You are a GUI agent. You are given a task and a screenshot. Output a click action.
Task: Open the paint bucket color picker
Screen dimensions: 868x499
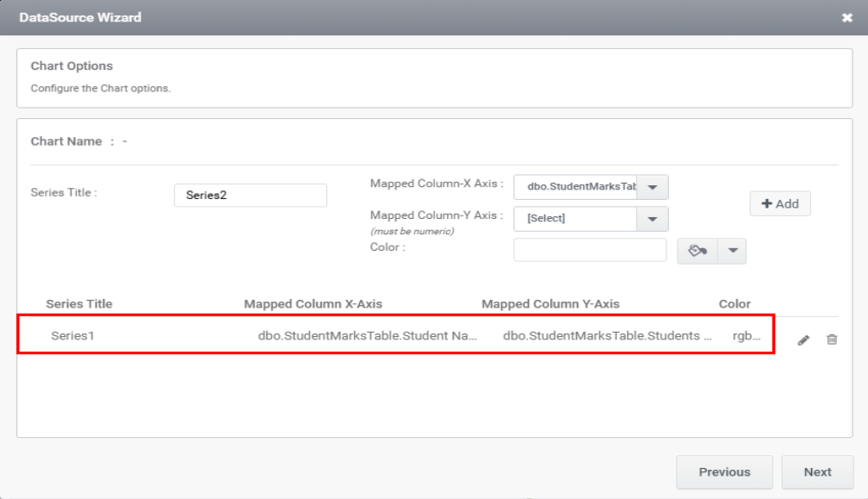coord(698,251)
